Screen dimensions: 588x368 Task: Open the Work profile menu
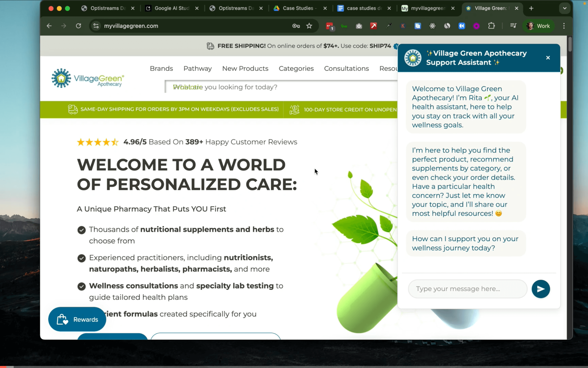(x=538, y=26)
